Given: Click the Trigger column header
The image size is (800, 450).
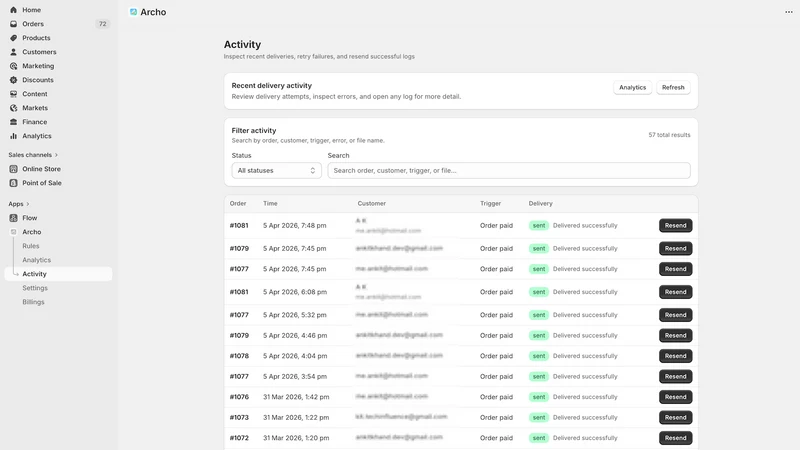Looking at the screenshot, I should (490, 204).
